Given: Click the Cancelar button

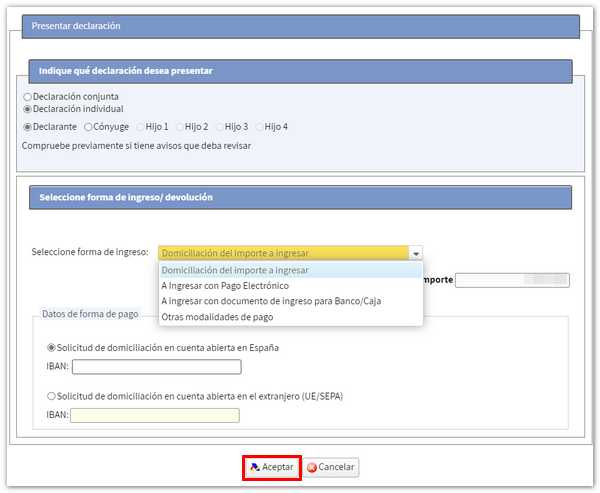Looking at the screenshot, I should tap(331, 467).
